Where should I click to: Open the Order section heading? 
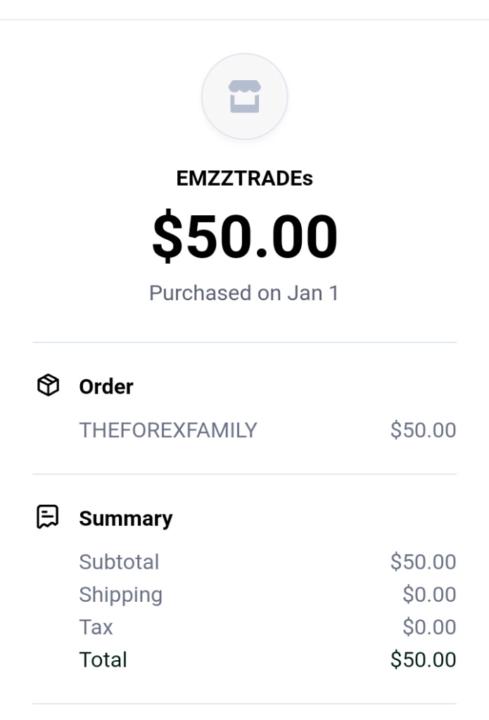106,387
